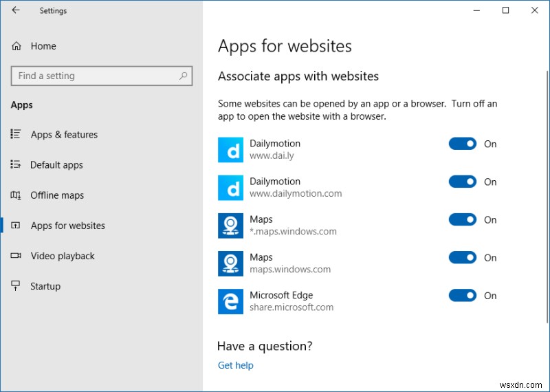Screen dimensions: 550x392
Task: Open Video playback settings
Action: pyautogui.click(x=101, y=256)
